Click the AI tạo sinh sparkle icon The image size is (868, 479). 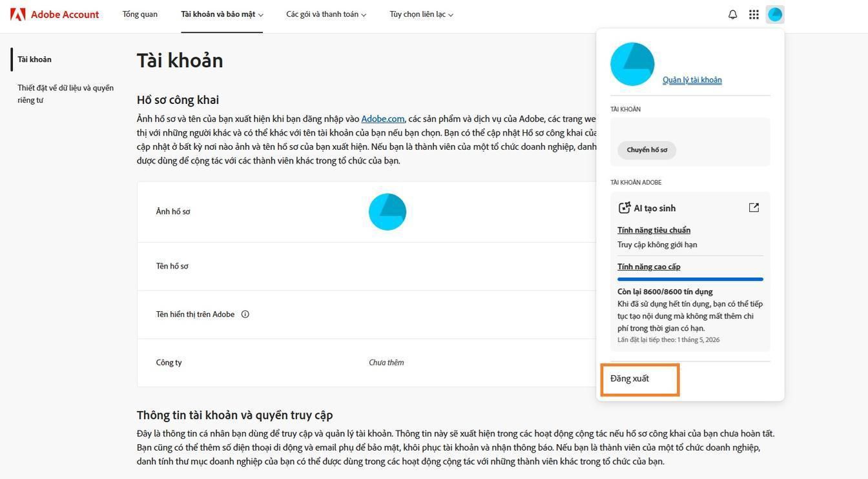click(624, 208)
